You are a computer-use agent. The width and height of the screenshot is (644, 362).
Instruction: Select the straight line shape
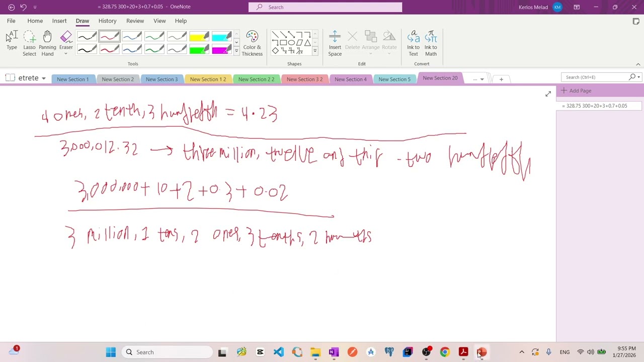coord(275,35)
